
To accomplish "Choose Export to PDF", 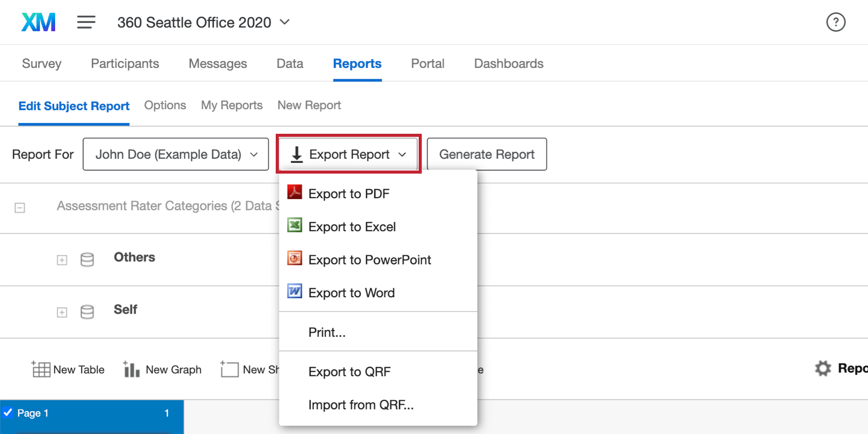I will [x=378, y=194].
